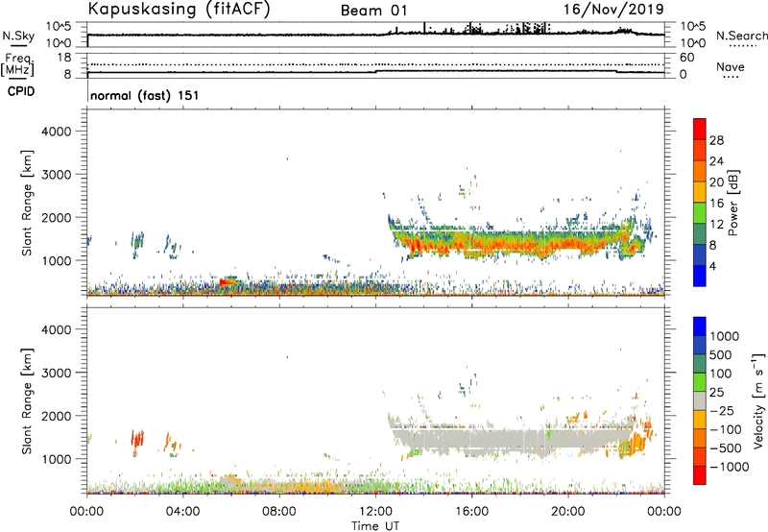Click the gray -25 to 25 velocity color band
Image resolution: width=768 pixels, height=532 pixels.
700,400
